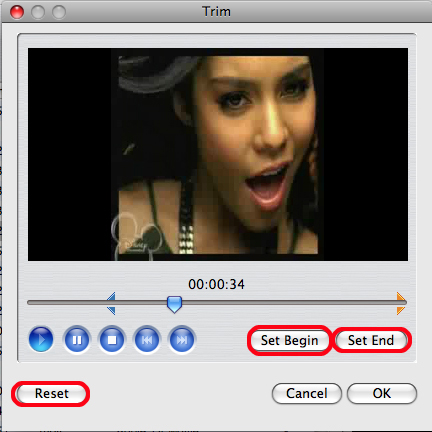
Task: Reset the trim settings
Action: coord(52,393)
